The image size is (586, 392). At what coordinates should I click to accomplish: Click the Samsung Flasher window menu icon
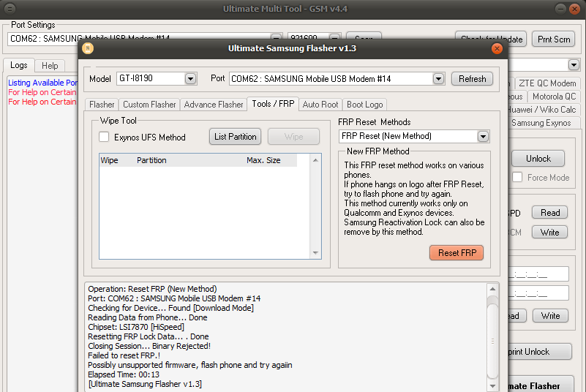88,48
